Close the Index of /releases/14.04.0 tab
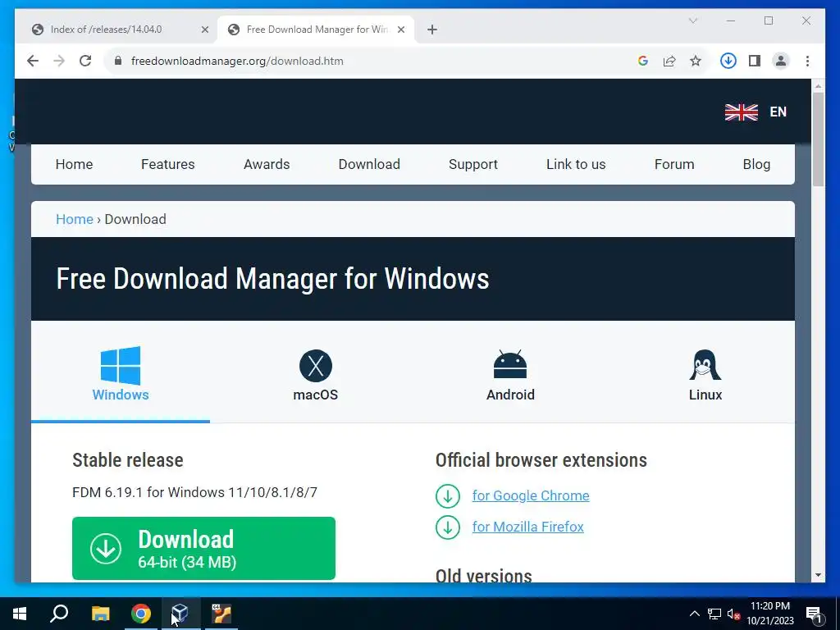840x630 pixels. click(x=204, y=30)
